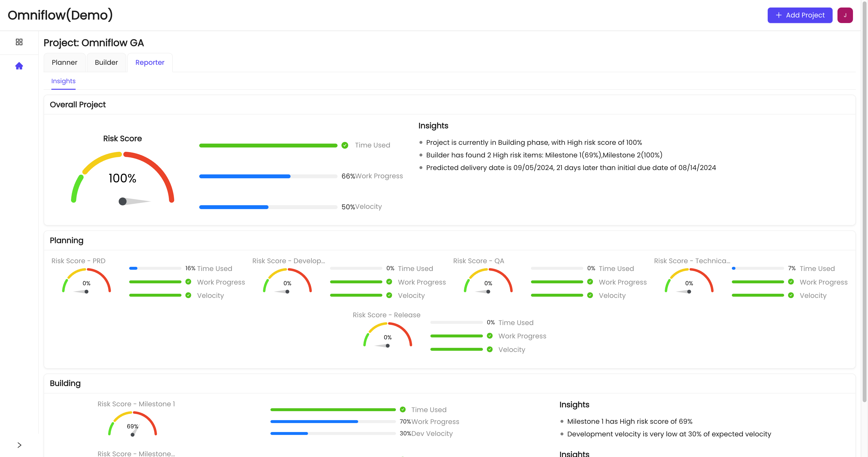
Task: Click Milestone 1 Time Used green check
Action: pyautogui.click(x=403, y=409)
